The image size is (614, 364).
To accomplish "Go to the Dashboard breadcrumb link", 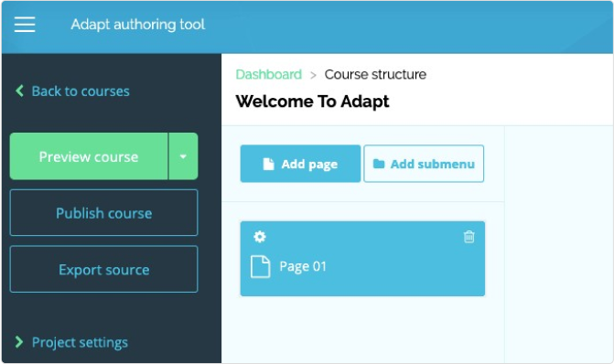I will (269, 74).
